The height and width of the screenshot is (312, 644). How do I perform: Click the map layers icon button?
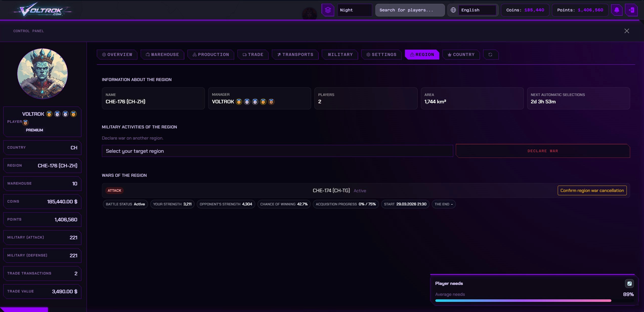tap(328, 10)
